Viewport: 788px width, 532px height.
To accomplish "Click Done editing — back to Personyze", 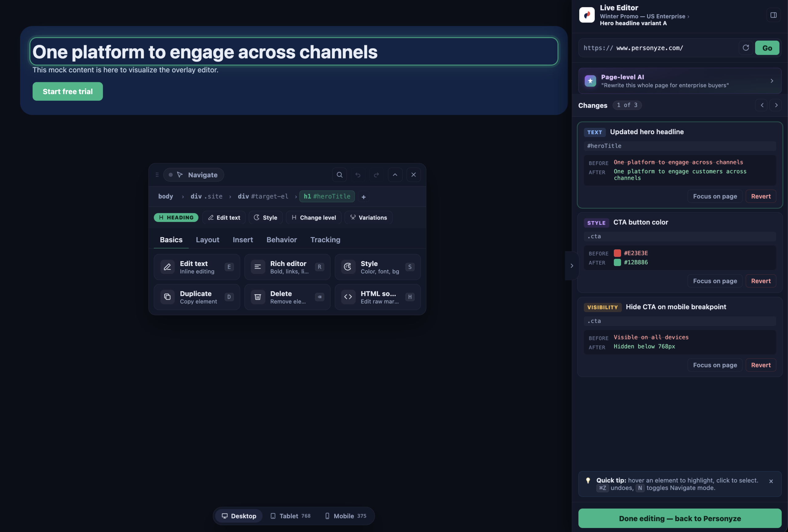I will coord(680,518).
